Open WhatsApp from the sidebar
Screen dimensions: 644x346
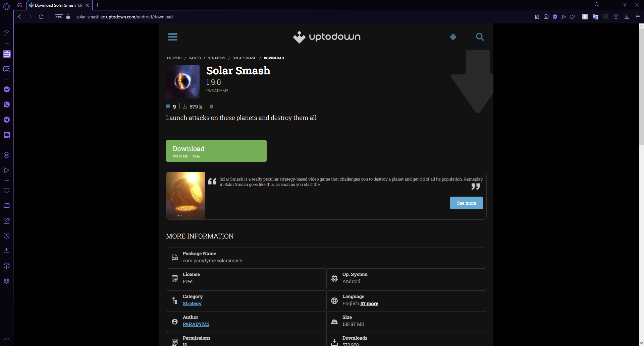pyautogui.click(x=7, y=105)
